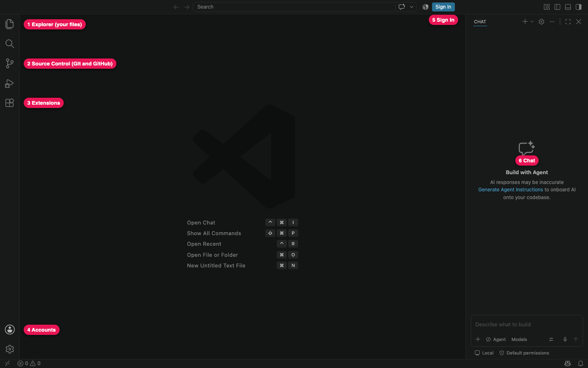This screenshot has height=368, width=588.
Task: Open the Default permissions picker
Action: tap(524, 353)
